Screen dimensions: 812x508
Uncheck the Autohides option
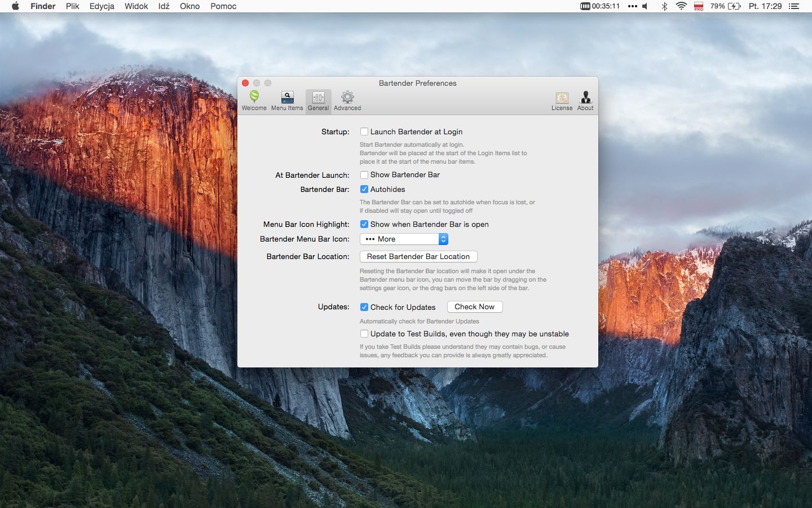coord(364,189)
